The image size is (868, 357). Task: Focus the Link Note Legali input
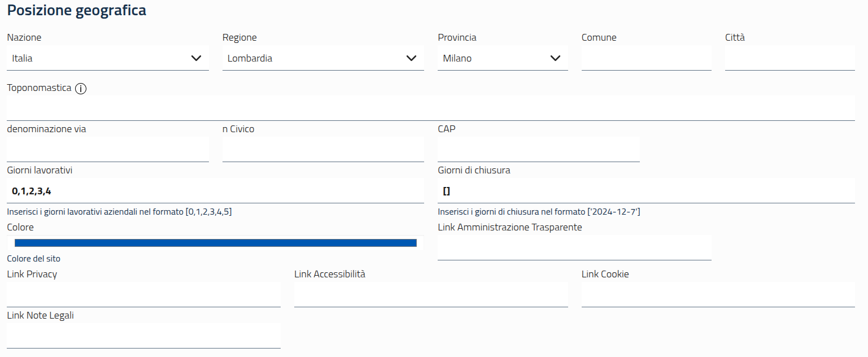[143, 336]
